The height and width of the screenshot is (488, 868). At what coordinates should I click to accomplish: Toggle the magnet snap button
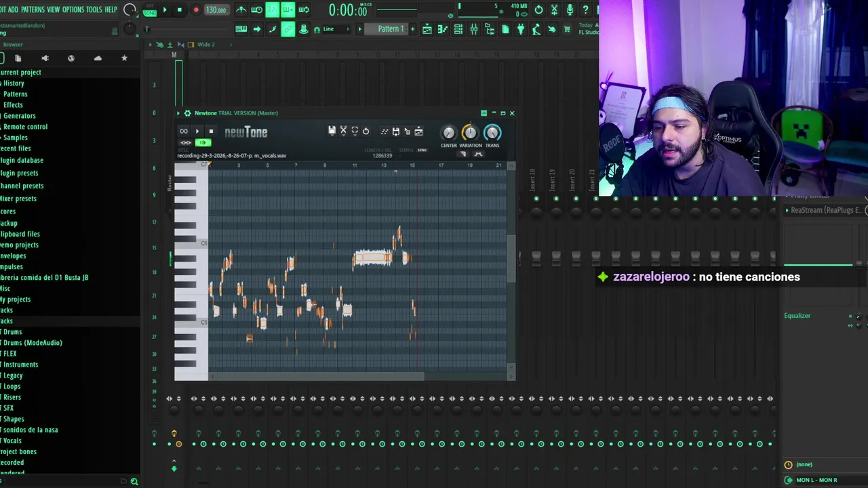tap(317, 29)
